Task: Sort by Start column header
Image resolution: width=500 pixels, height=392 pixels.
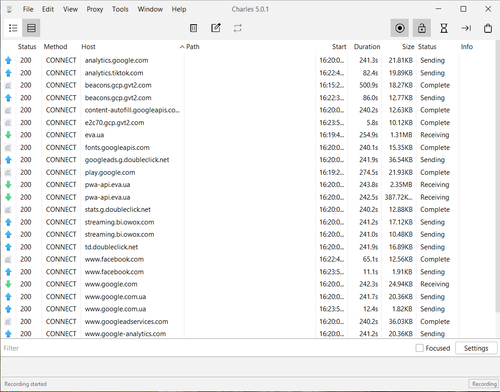Action: click(x=339, y=47)
